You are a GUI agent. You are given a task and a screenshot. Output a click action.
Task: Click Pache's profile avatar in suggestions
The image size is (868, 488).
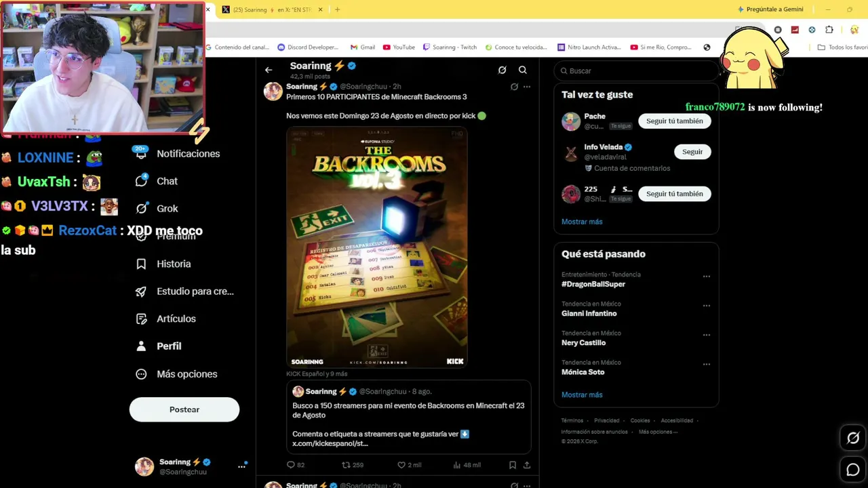571,121
